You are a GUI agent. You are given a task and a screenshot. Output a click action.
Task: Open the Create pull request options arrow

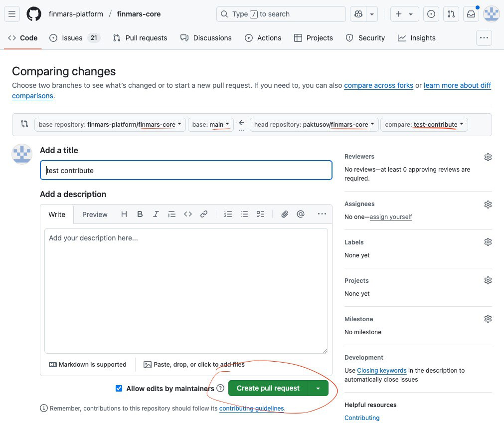318,388
